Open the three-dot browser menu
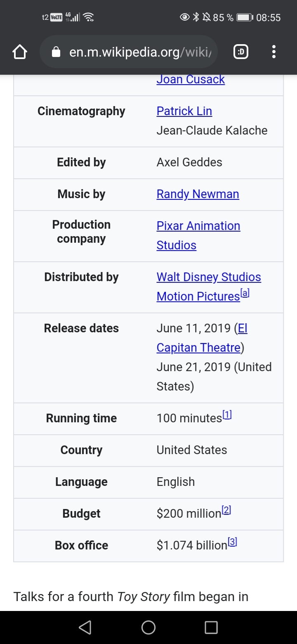This screenshot has height=644, width=297. [273, 52]
